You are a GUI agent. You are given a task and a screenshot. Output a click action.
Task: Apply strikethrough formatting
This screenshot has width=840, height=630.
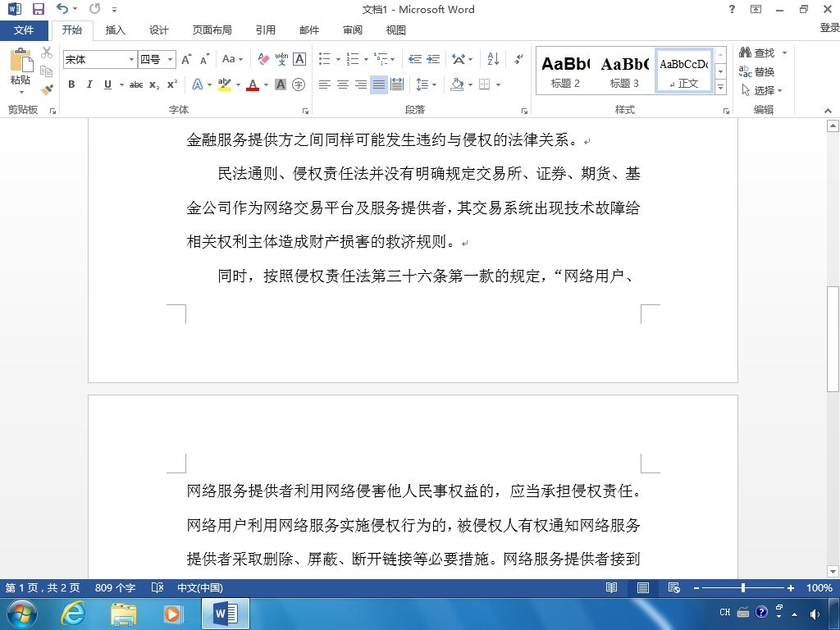[x=136, y=84]
